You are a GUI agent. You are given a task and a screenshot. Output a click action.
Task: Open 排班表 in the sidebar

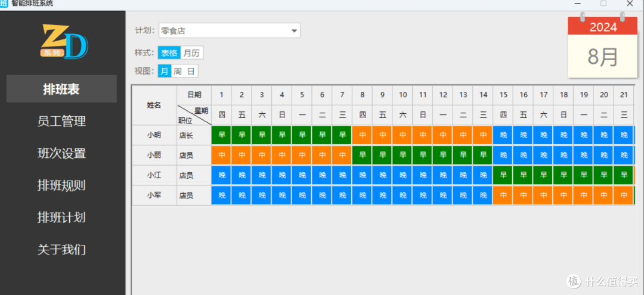click(x=61, y=89)
